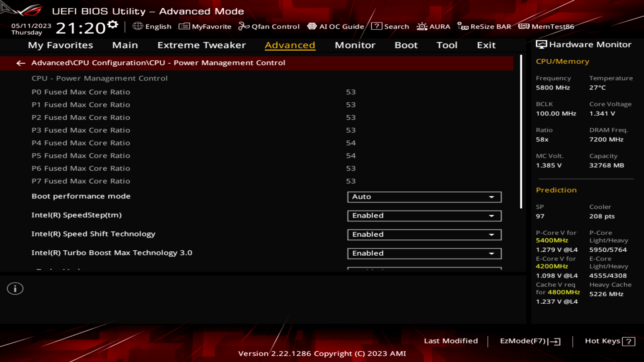Click Last Modified button
The width and height of the screenshot is (644, 362).
coord(451,340)
